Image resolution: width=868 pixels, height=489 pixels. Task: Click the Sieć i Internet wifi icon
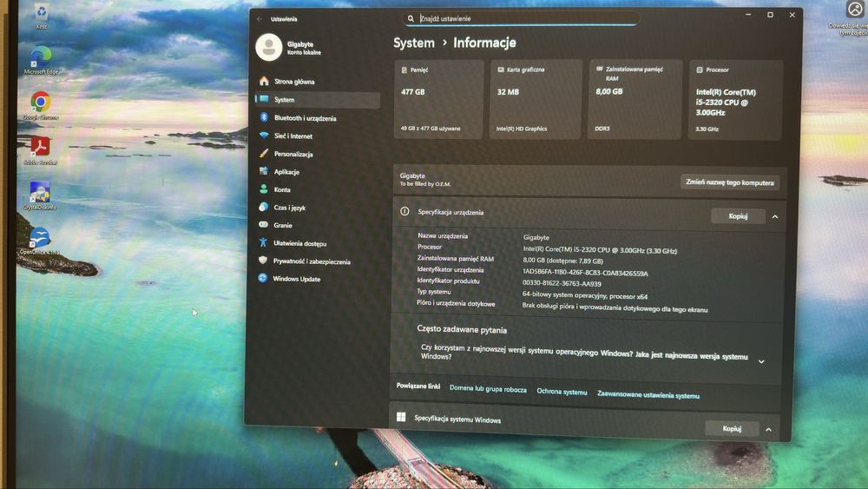pos(264,135)
